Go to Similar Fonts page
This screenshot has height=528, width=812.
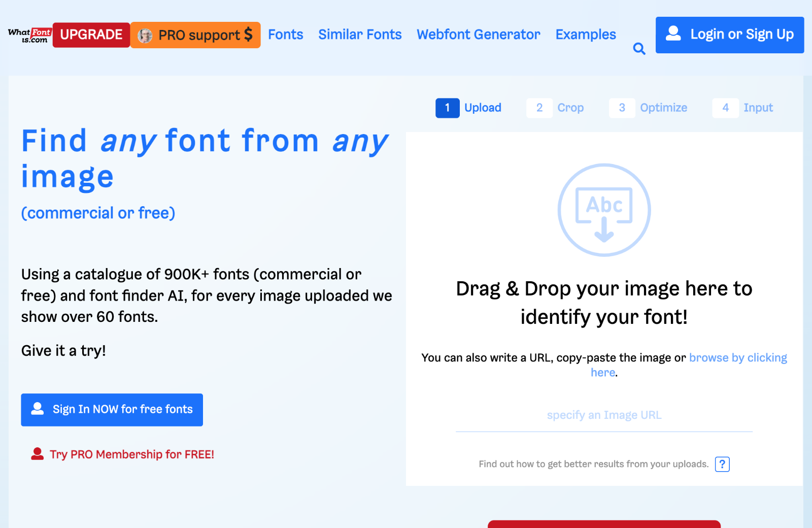[x=360, y=35]
